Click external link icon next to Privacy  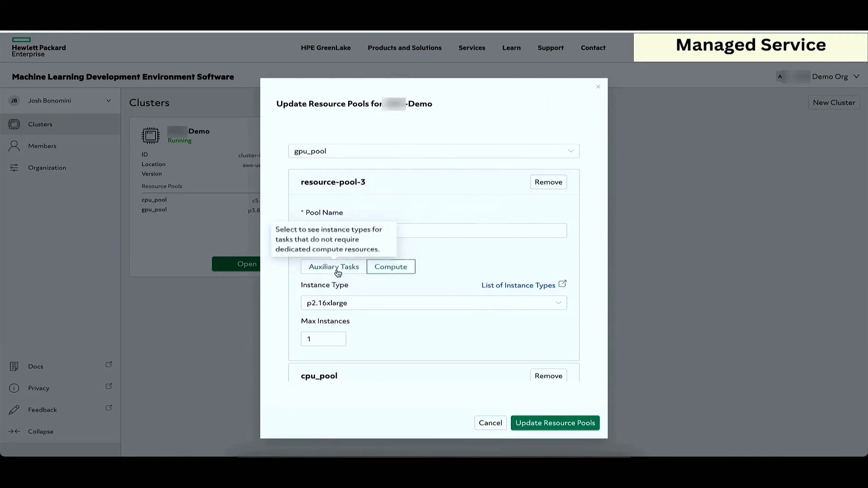coord(108,386)
